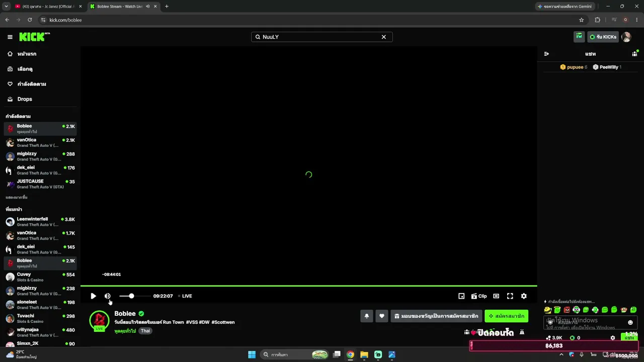Screen dimensions: 644x362
Task: Click the green stream progress bar
Action: [x=308, y=286]
